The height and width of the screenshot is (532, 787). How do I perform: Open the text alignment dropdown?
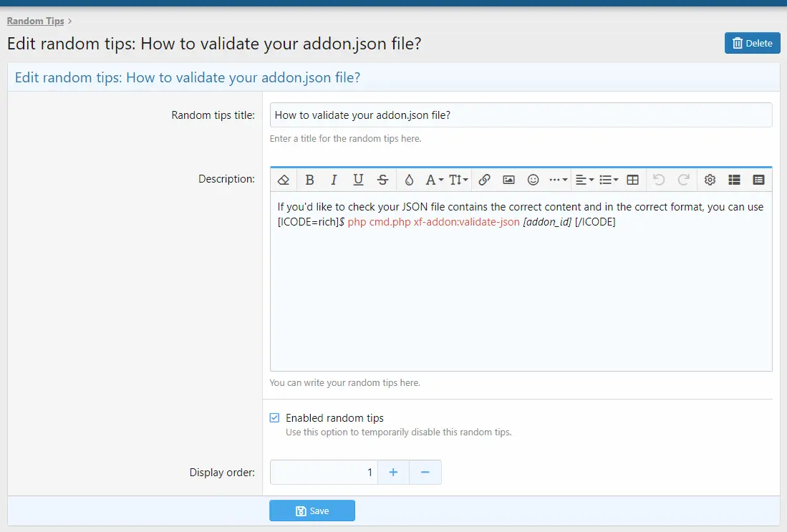coord(584,180)
